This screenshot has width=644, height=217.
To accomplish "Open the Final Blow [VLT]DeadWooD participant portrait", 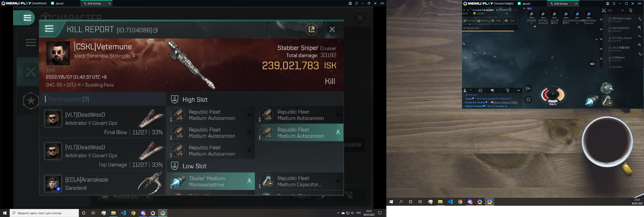I will [x=53, y=118].
